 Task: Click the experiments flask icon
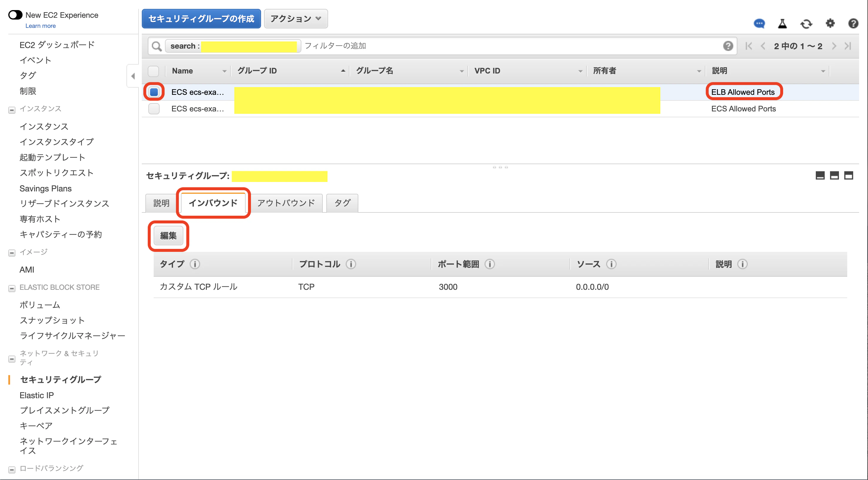coord(782,24)
